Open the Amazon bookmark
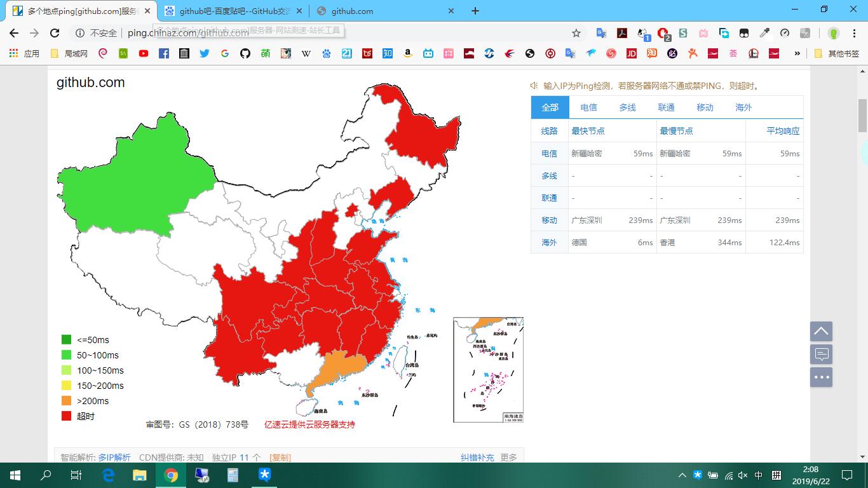 408,54
